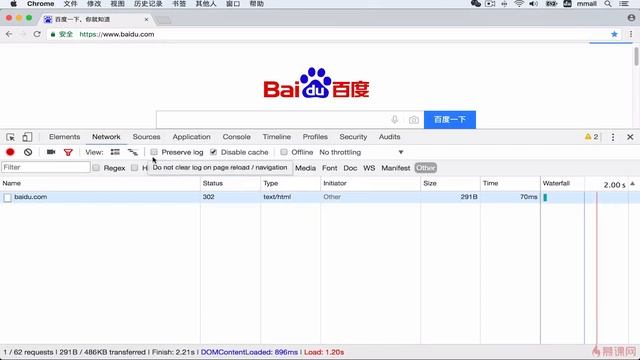The width and height of the screenshot is (640, 360).
Task: Filter requests by Font
Action: coord(329,168)
